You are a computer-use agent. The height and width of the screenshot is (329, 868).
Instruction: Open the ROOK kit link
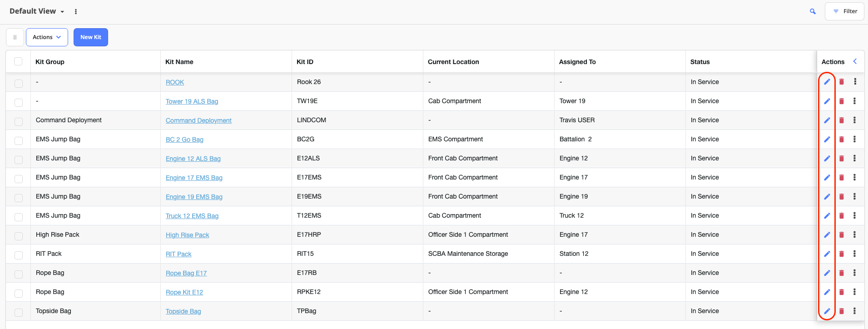(x=175, y=82)
